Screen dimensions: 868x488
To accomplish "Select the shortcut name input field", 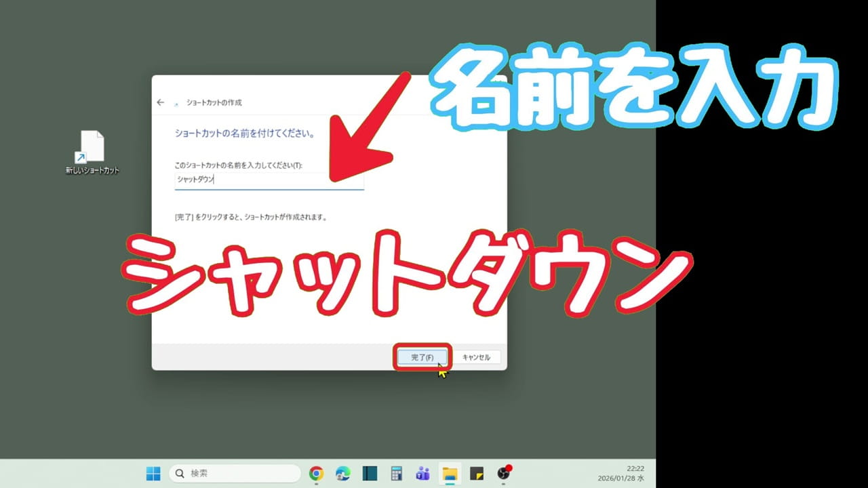I will [x=271, y=180].
